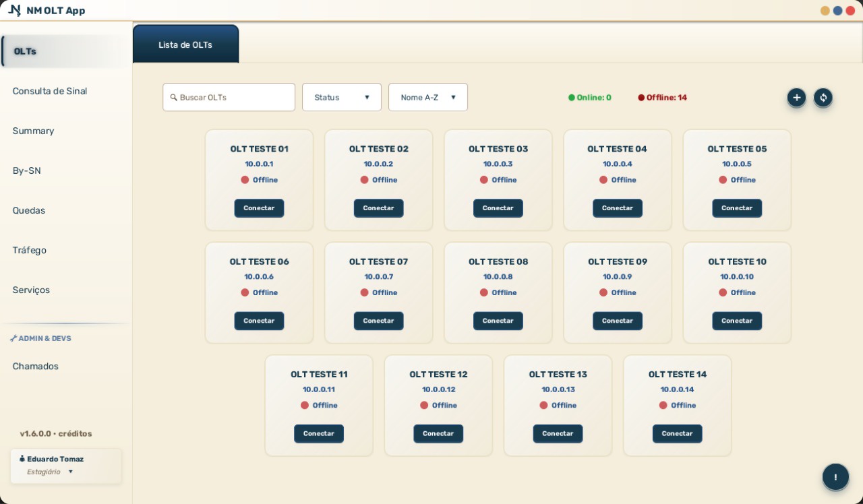Viewport: 863px width, 504px height.
Task: Click the OLT TESTE 12 card title
Action: (x=438, y=374)
